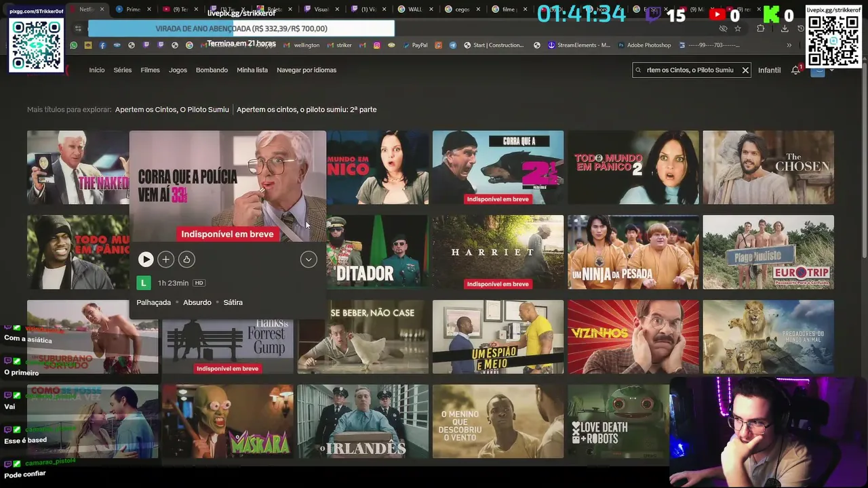Open Minha lista
The height and width of the screenshot is (488, 868).
(252, 70)
